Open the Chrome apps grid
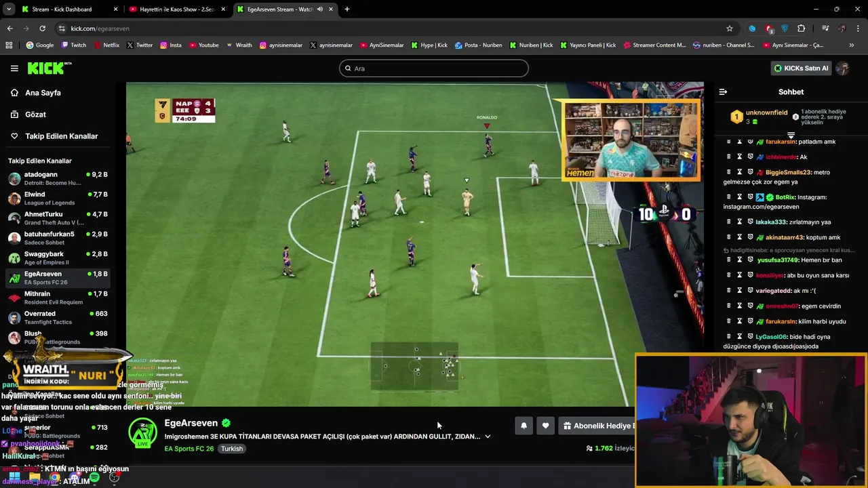Viewport: 868px width, 488px height. 9,45
